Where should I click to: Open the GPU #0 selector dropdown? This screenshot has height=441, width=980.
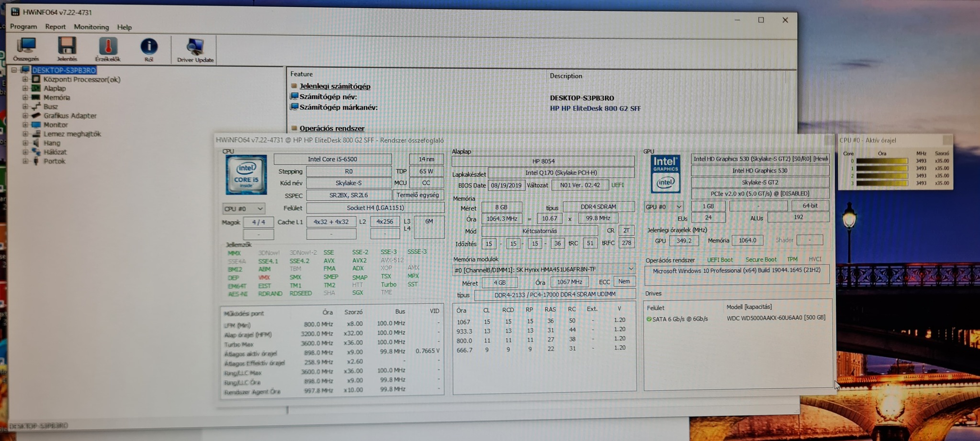(679, 207)
